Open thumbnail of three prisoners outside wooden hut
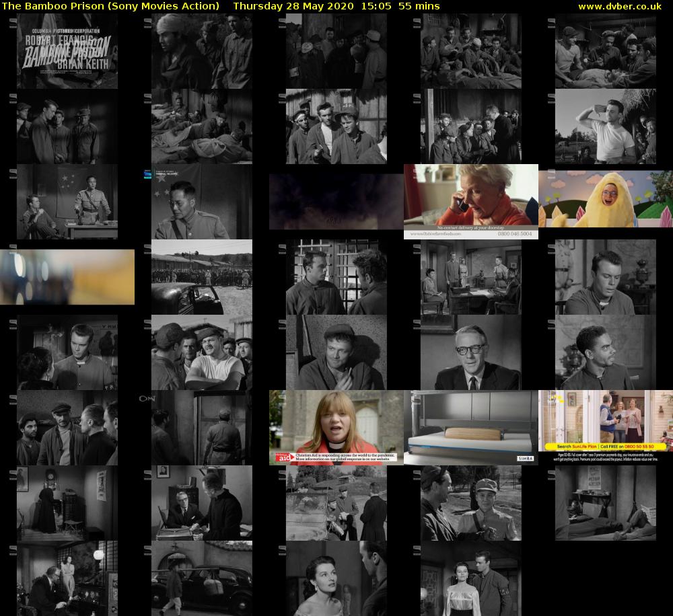Screen dimensions: 673x616 [336, 126]
